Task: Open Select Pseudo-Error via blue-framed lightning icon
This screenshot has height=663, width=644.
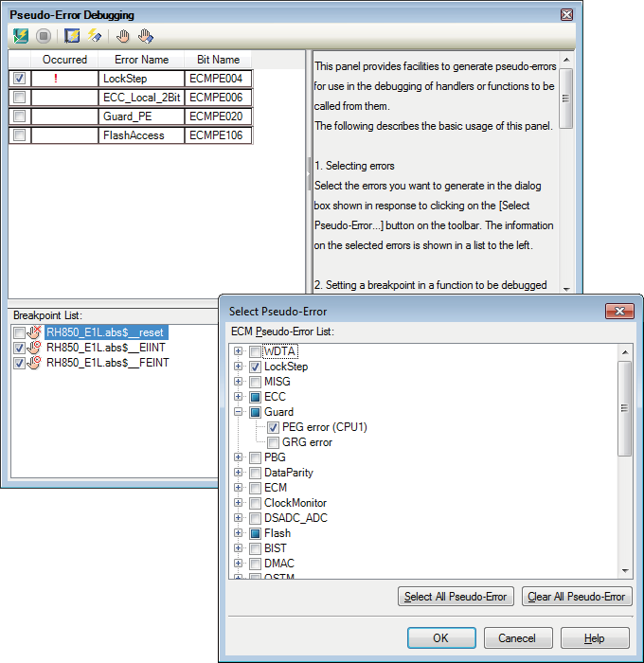Action: [x=72, y=36]
